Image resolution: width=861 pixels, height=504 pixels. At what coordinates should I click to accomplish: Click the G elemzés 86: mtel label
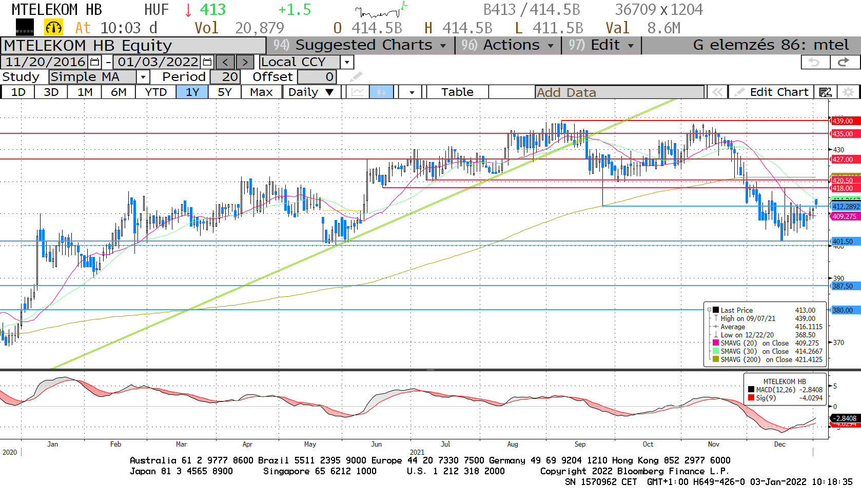pyautogui.click(x=771, y=45)
